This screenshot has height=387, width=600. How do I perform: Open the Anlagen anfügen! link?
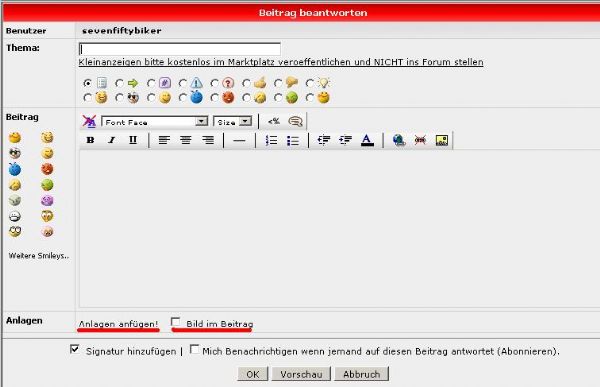point(118,324)
